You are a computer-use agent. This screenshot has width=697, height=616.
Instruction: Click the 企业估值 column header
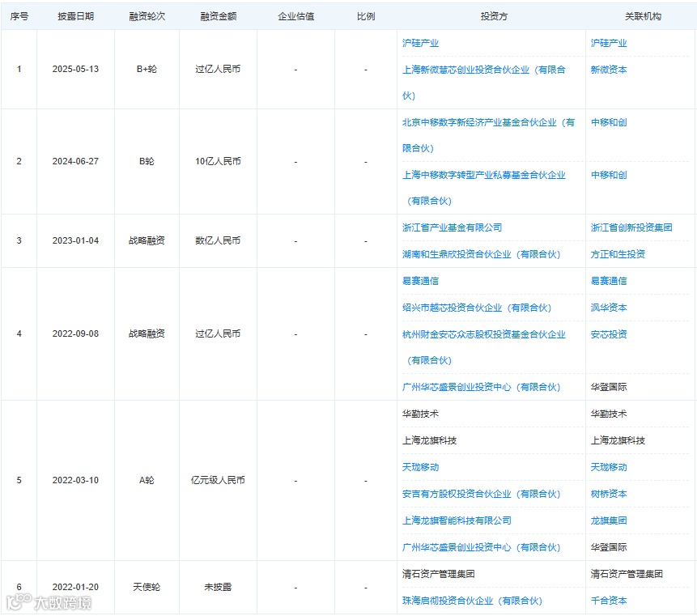tap(295, 16)
